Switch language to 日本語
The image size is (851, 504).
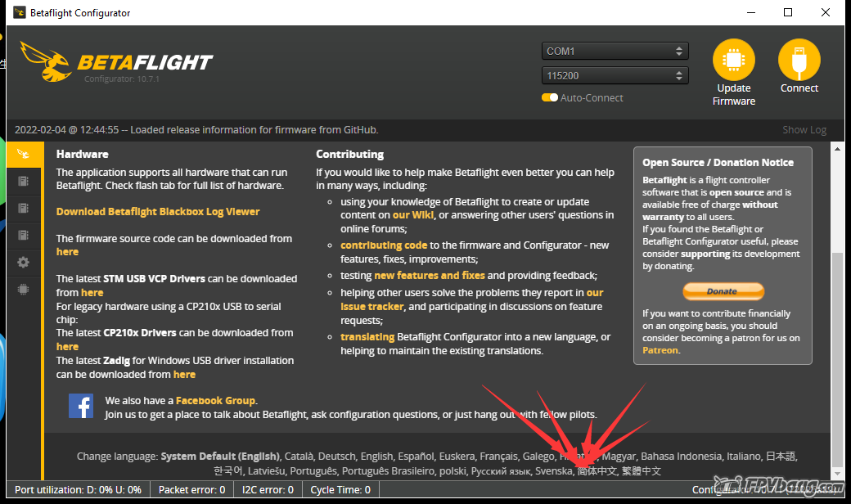tap(781, 457)
